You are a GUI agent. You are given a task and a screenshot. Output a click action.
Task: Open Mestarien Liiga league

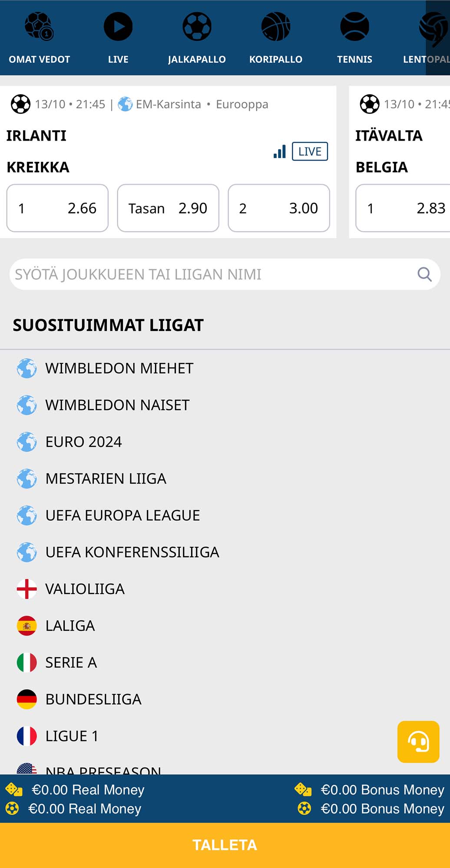(106, 479)
